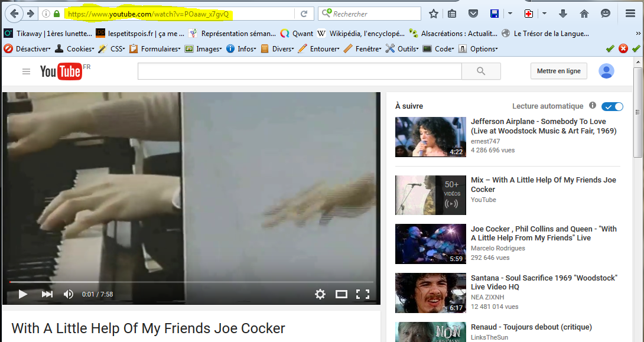Open the user account avatar
The width and height of the screenshot is (644, 342).
[606, 71]
